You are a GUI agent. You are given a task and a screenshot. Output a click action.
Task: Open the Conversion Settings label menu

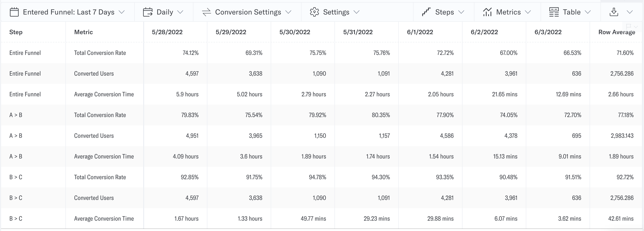pos(248,12)
